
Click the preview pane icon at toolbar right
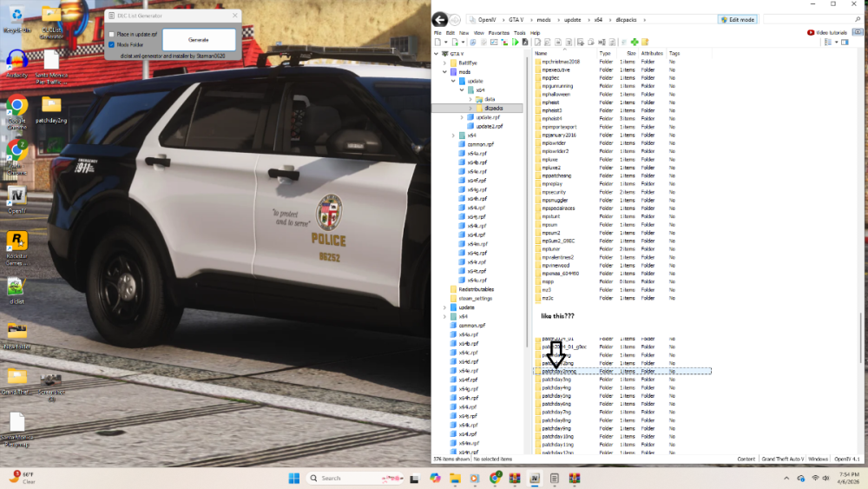[845, 42]
